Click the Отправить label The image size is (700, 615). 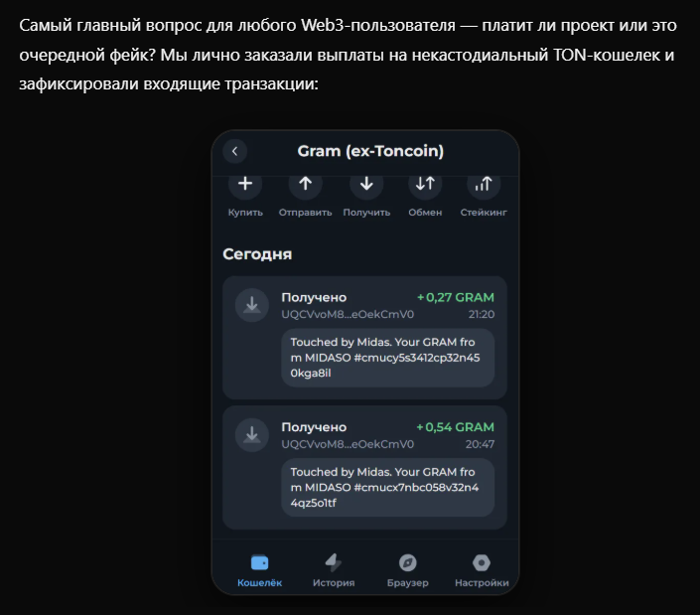pyautogui.click(x=306, y=213)
